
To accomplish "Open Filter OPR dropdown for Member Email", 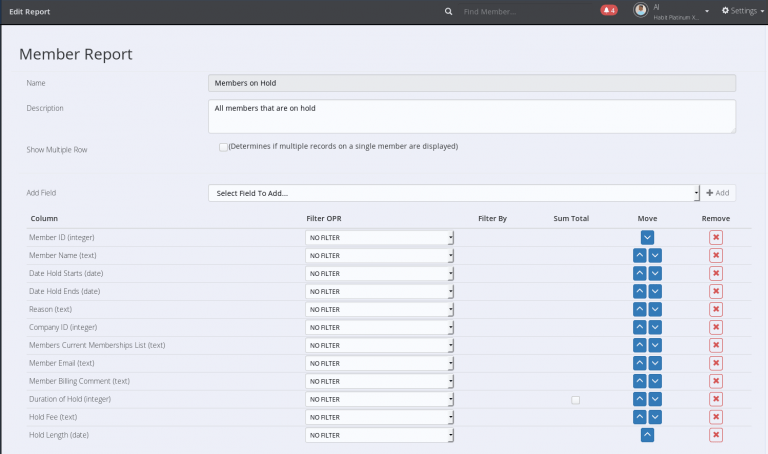I will (379, 363).
